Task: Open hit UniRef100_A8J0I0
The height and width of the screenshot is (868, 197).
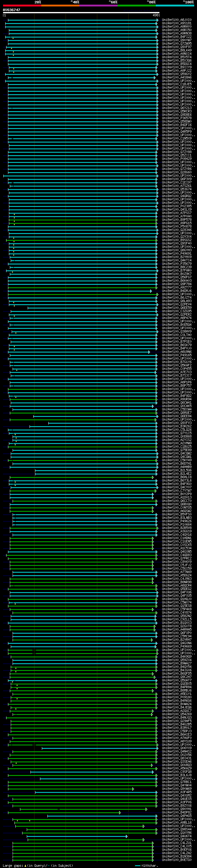Action: pos(177,20)
